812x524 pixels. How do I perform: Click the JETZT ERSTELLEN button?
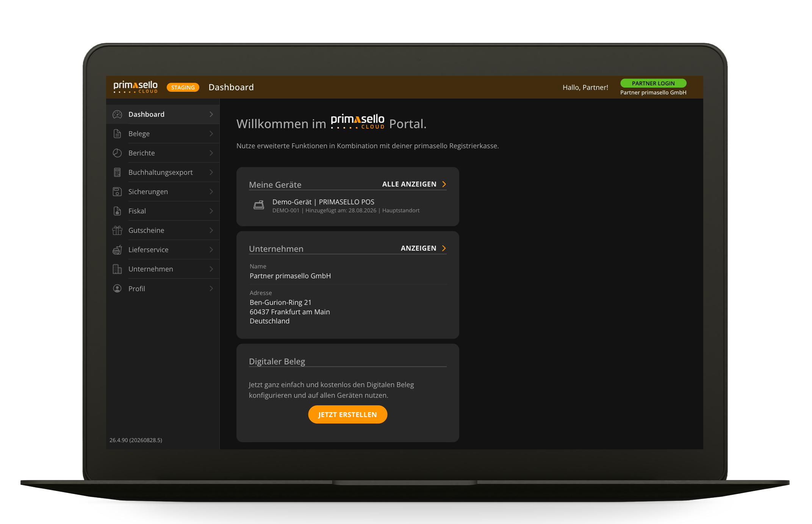[347, 414]
